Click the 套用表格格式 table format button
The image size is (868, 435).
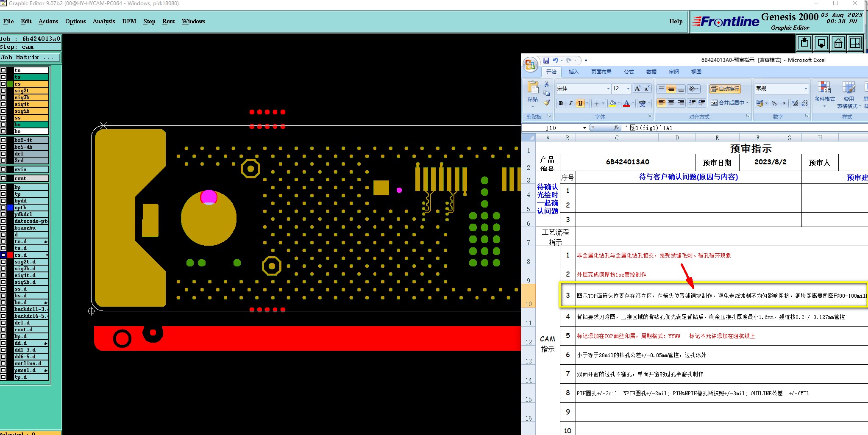tap(849, 95)
